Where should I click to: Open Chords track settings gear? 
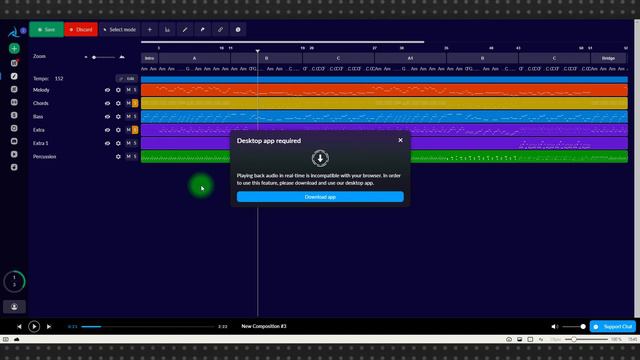118,103
